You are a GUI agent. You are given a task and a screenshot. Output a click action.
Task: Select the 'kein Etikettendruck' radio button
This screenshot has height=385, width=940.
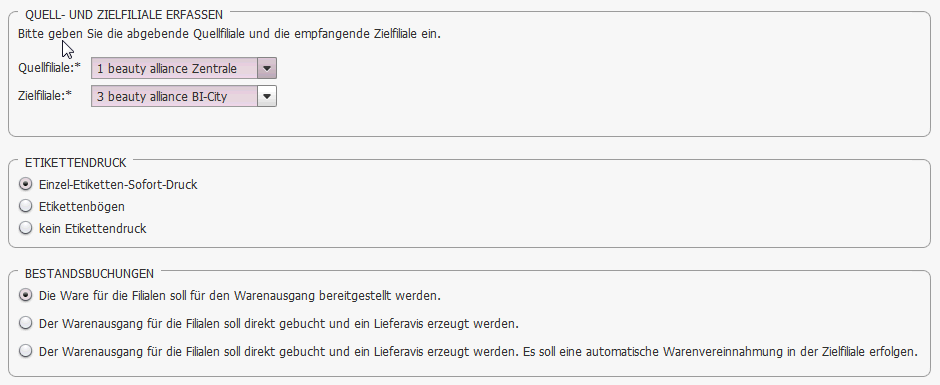pyautogui.click(x=25, y=228)
